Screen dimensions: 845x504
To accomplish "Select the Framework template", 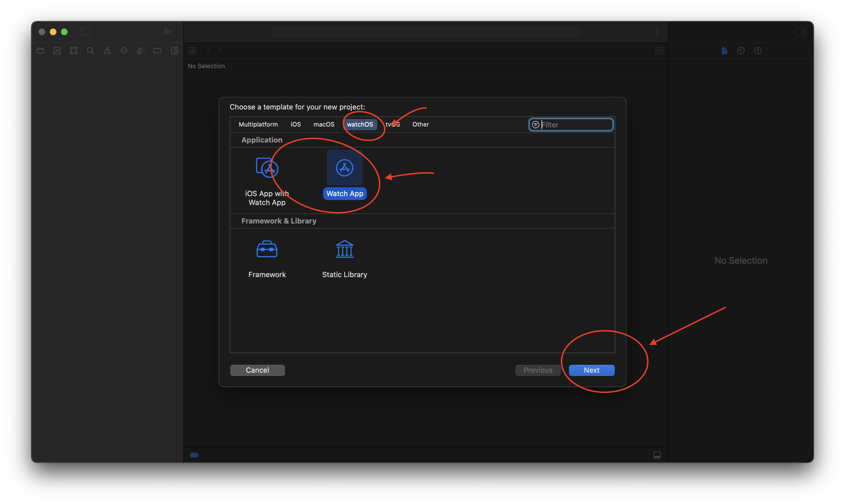I will click(x=267, y=260).
